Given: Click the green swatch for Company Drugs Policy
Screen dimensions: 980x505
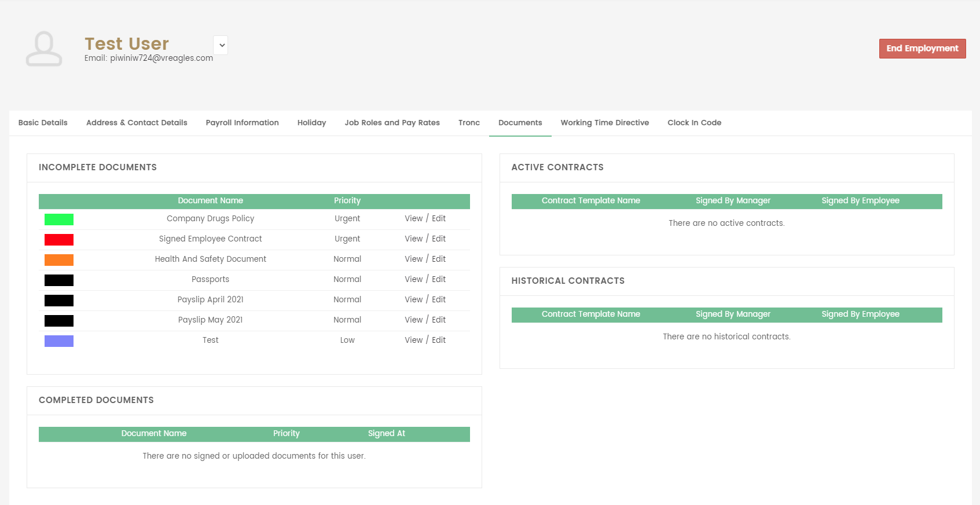Looking at the screenshot, I should (59, 219).
